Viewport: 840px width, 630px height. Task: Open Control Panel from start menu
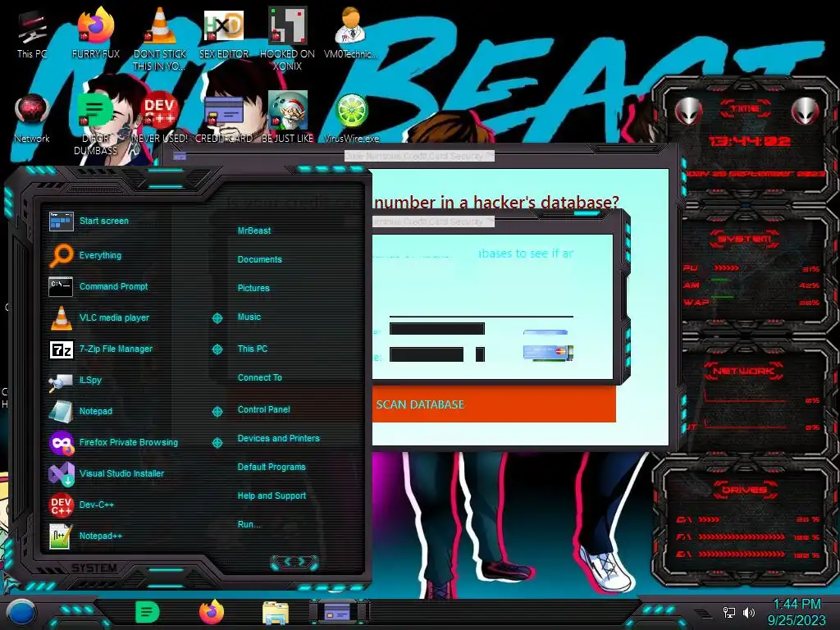263,410
